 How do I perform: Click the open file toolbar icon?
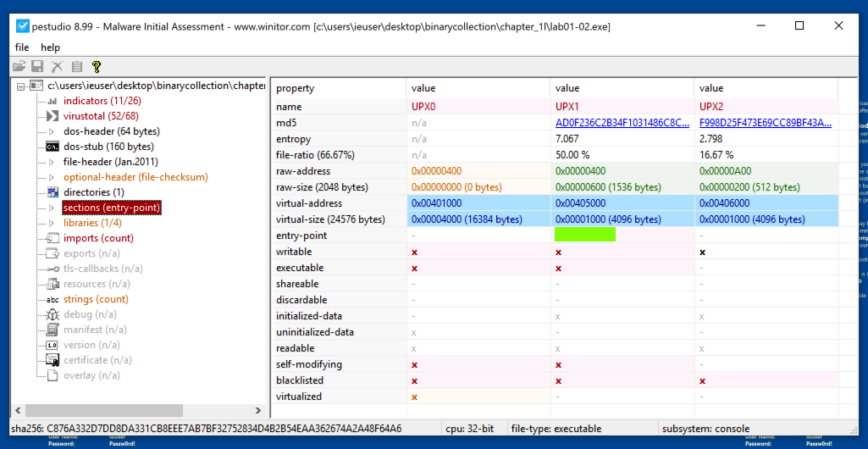coord(19,66)
